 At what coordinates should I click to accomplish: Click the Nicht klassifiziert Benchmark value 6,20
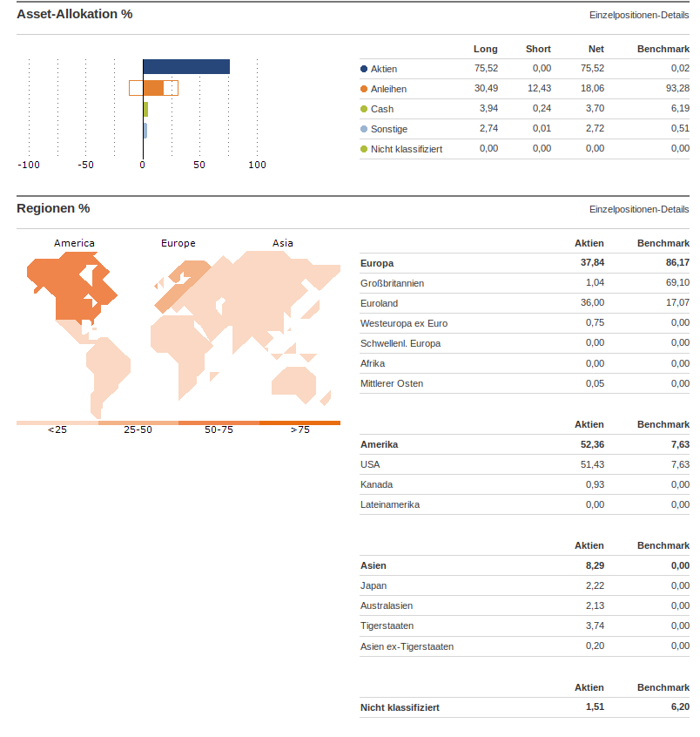coord(680,707)
